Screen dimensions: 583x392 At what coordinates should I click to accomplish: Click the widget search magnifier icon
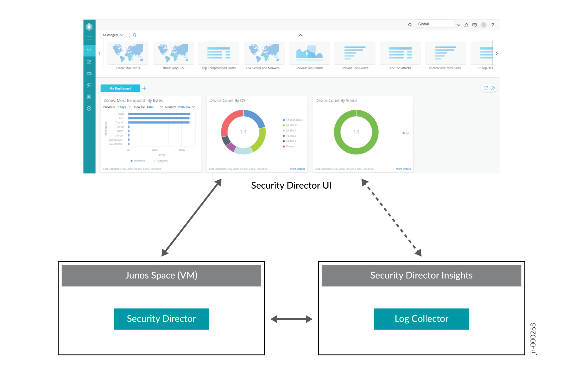pos(135,35)
